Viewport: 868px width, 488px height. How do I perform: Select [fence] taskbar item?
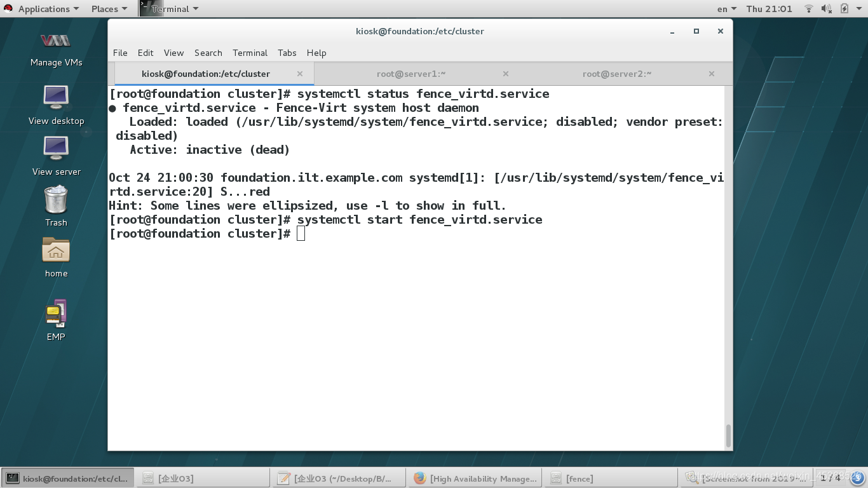(610, 478)
